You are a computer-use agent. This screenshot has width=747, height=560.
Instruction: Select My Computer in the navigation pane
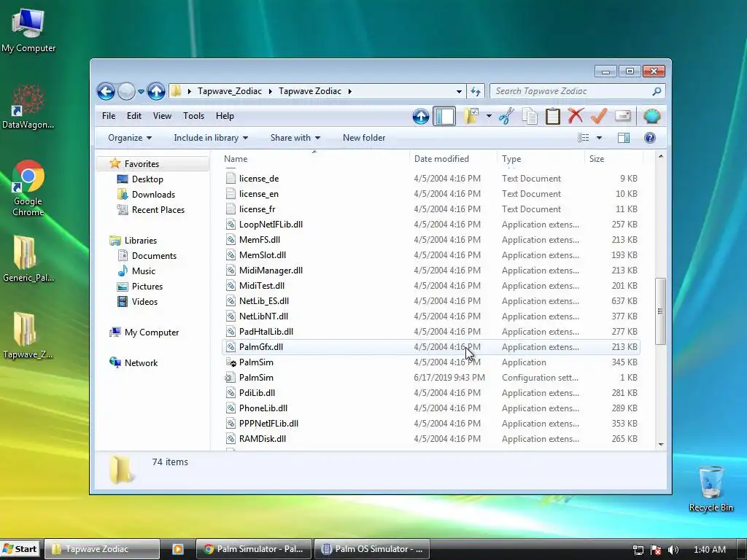pos(152,332)
